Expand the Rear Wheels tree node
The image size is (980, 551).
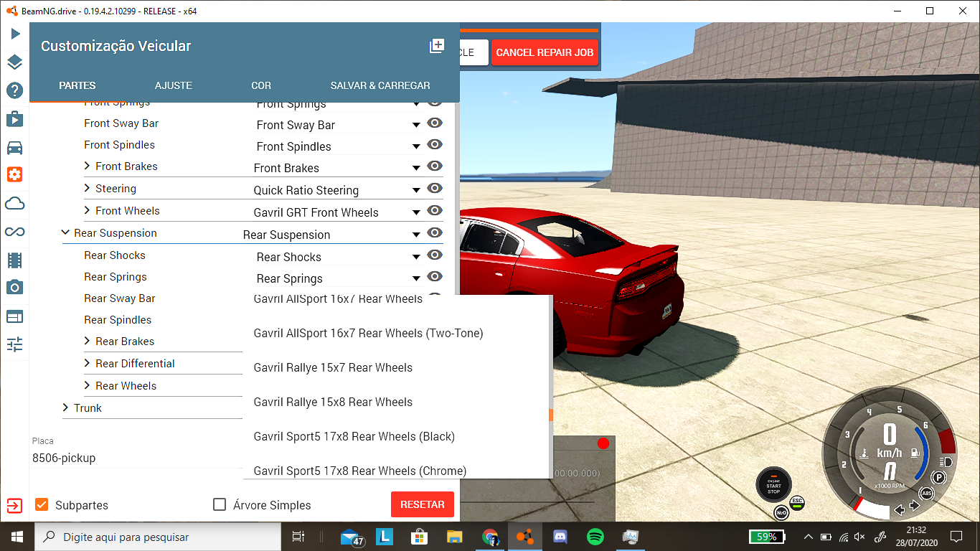coord(87,386)
